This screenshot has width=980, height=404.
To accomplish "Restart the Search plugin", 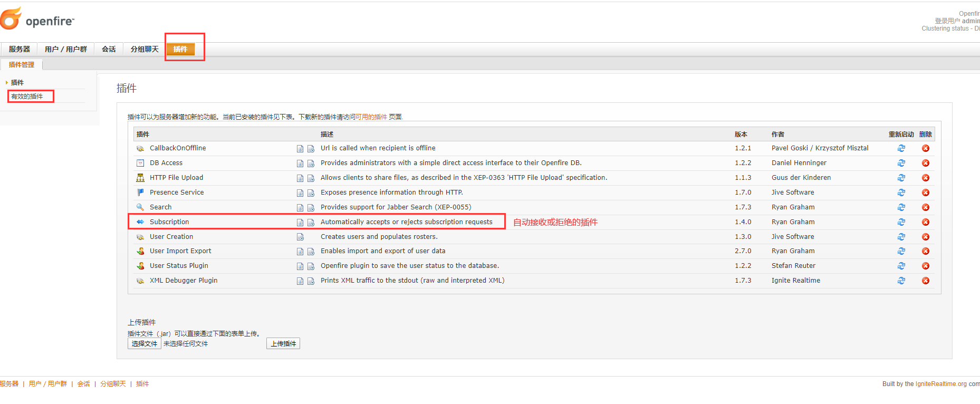I will click(x=901, y=207).
